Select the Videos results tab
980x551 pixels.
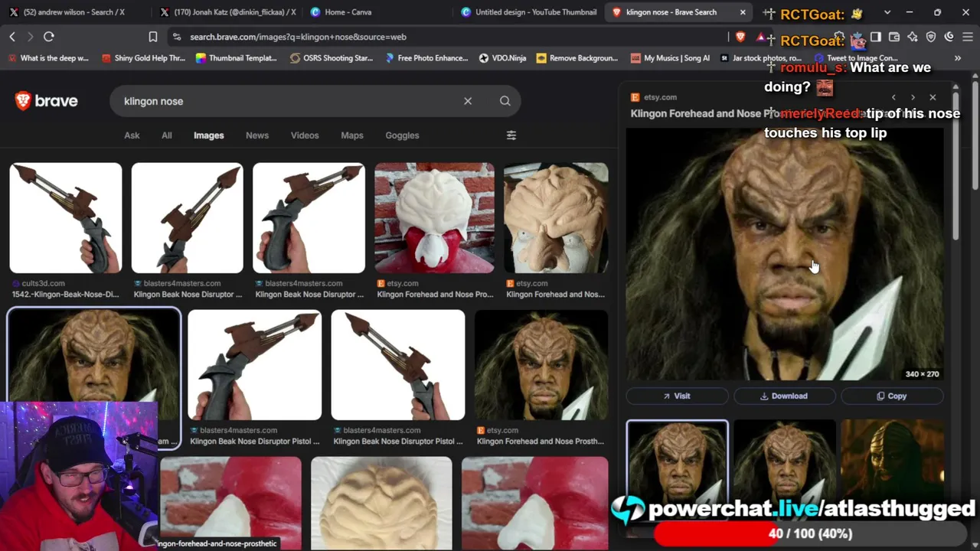(305, 135)
